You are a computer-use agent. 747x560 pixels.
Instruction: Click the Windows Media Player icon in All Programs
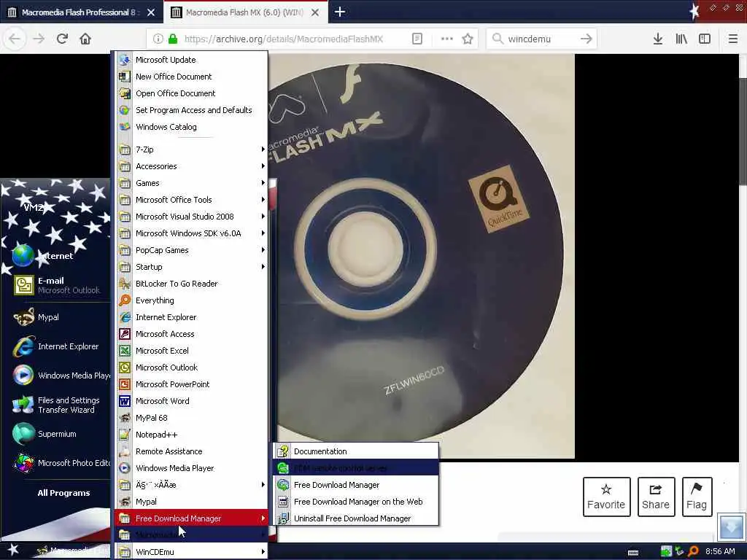pos(124,468)
